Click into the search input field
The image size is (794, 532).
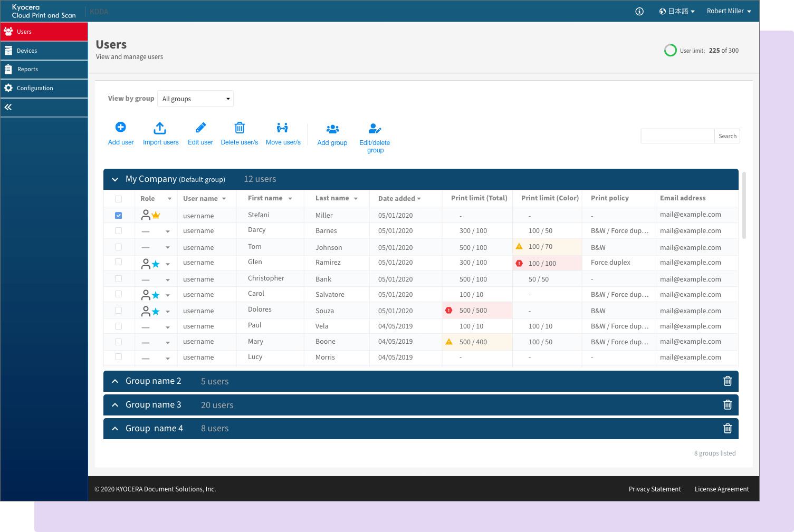(677, 136)
